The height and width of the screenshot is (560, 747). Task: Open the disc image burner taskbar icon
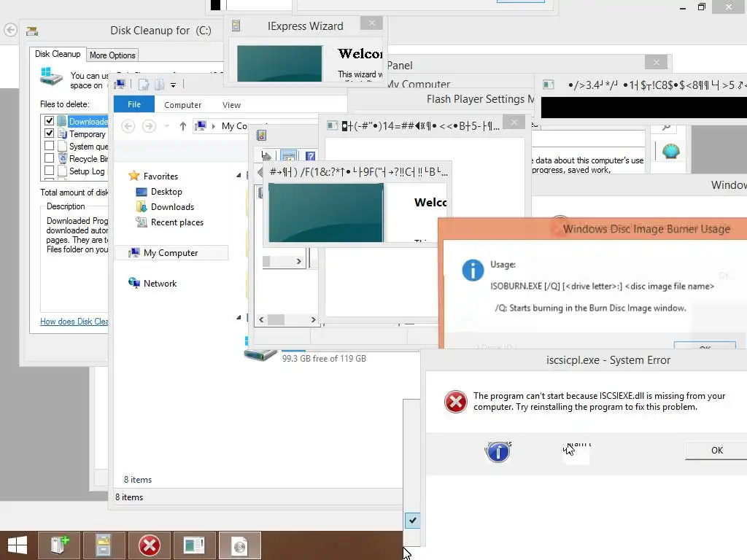tap(239, 545)
